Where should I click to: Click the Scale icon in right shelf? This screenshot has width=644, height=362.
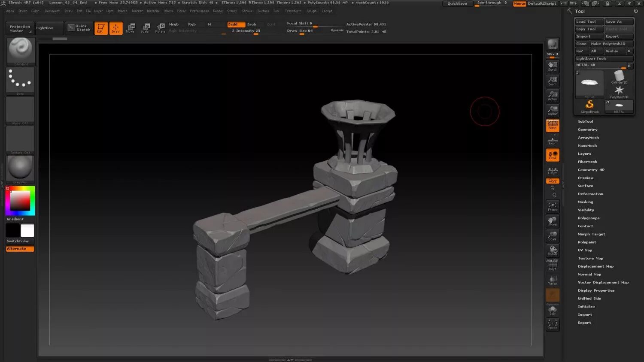coord(553,236)
